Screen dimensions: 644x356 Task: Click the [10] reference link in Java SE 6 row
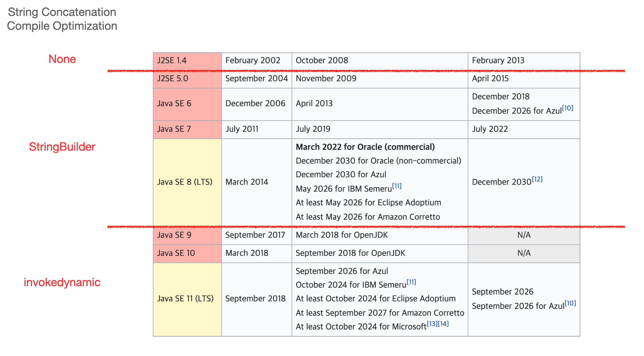pos(567,108)
